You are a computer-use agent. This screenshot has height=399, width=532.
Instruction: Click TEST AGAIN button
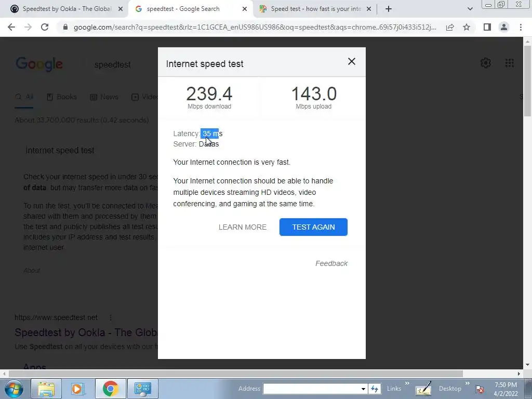313,227
